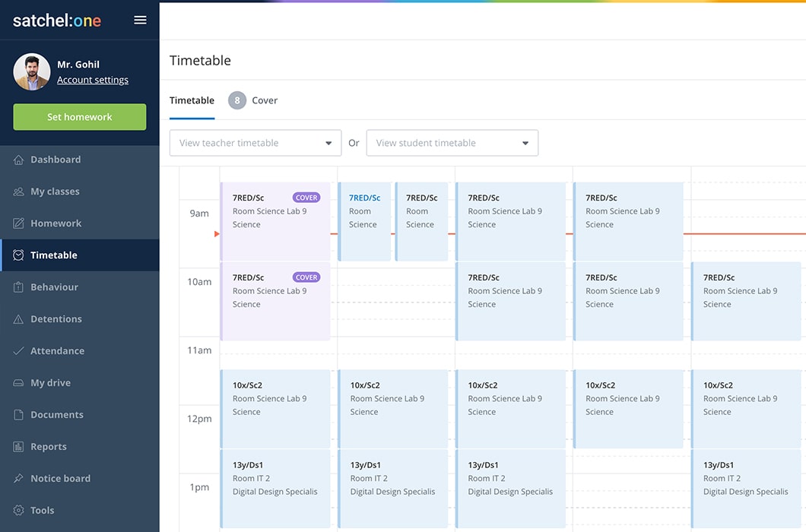The width and height of the screenshot is (806, 532).
Task: Open the 9am 7RED/Sc cover lesson
Action: 275,220
